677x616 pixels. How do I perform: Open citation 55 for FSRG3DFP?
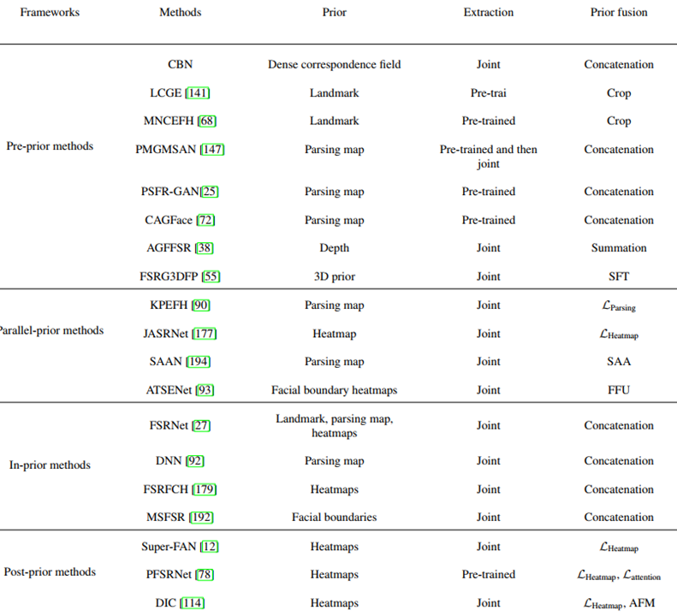pyautogui.click(x=211, y=276)
